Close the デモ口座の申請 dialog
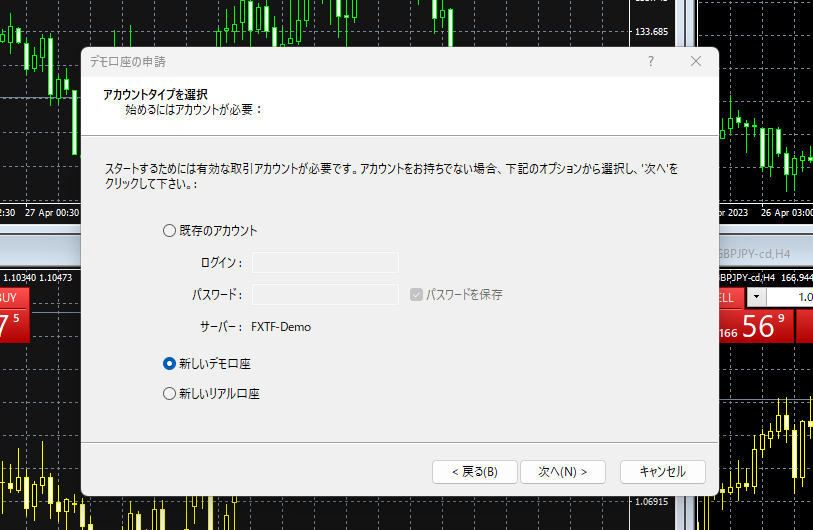The height and width of the screenshot is (530, 813). [x=696, y=61]
